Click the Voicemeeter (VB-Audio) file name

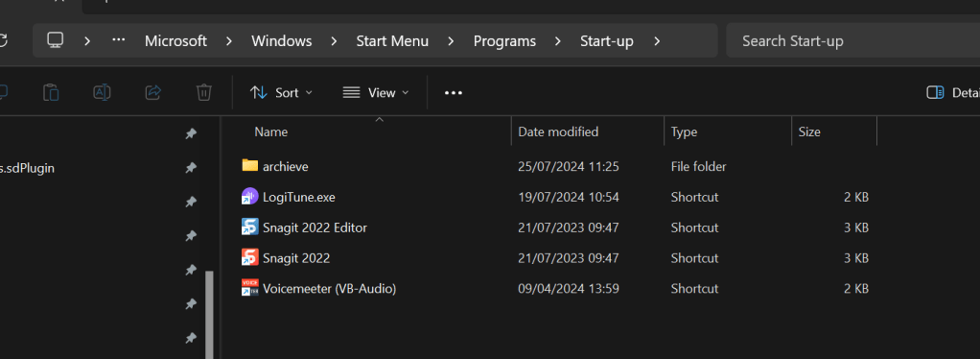pos(329,289)
